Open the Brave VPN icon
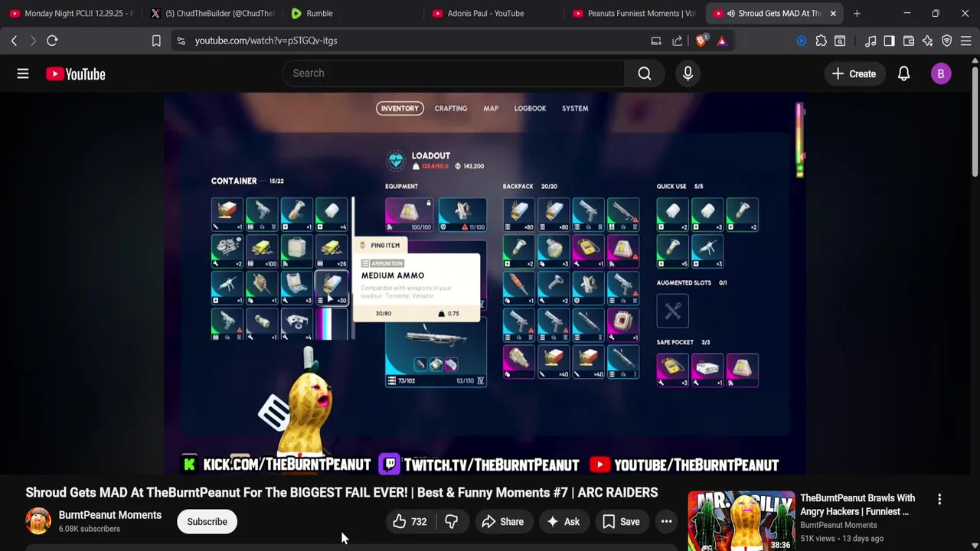The image size is (980, 551). point(947,41)
